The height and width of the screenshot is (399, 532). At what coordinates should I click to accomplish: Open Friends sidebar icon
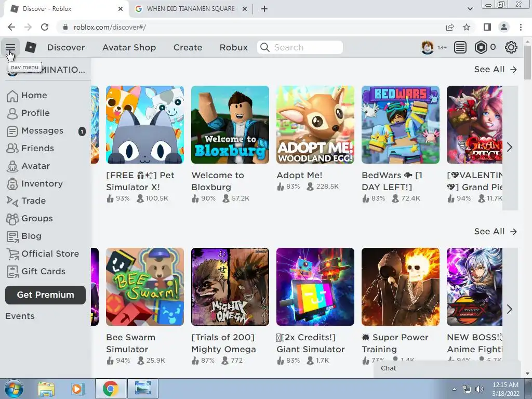[x=12, y=148]
